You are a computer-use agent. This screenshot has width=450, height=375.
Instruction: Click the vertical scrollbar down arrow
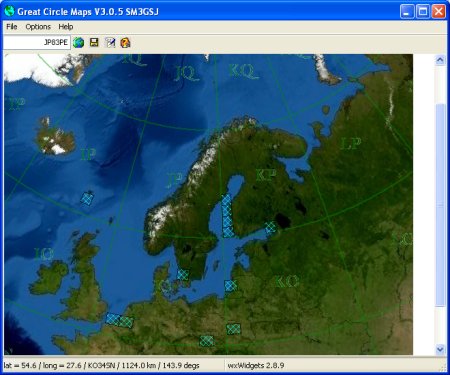(x=440, y=349)
